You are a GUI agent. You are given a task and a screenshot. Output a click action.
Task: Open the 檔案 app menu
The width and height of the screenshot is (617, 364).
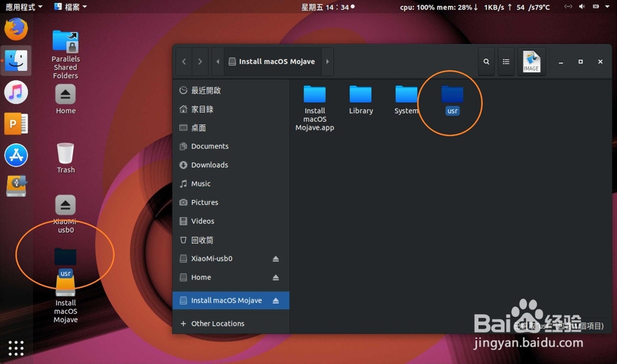pos(70,7)
